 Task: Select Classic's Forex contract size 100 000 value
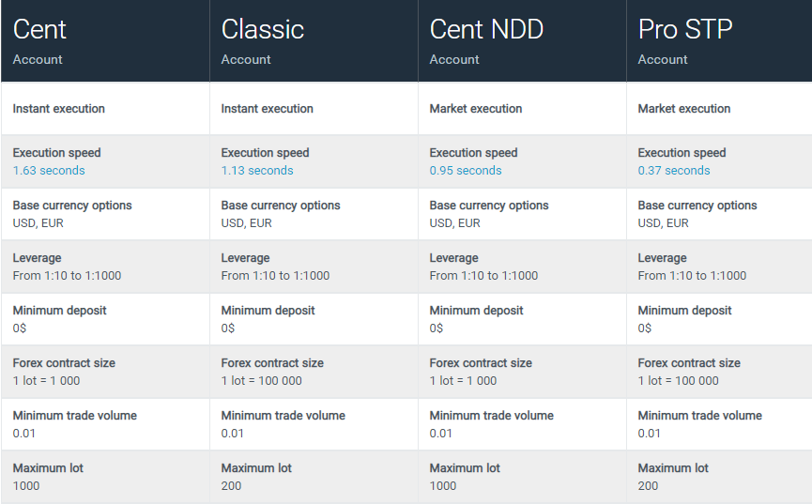[x=261, y=381]
